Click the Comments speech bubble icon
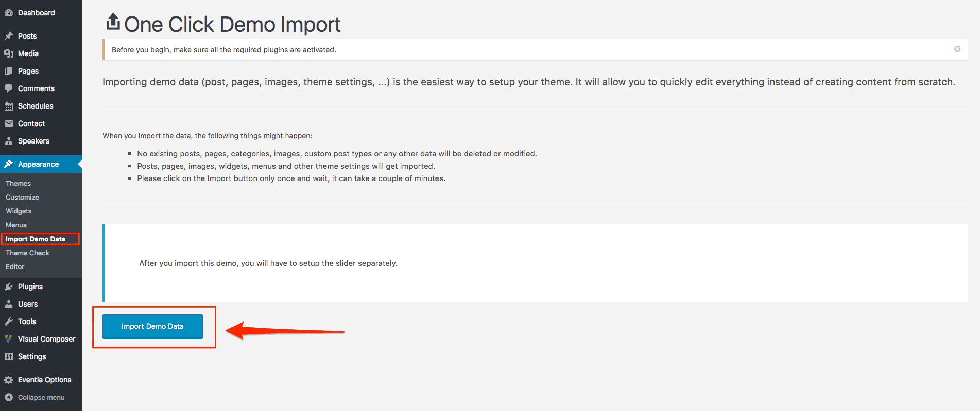The width and height of the screenshot is (980, 411). (9, 88)
